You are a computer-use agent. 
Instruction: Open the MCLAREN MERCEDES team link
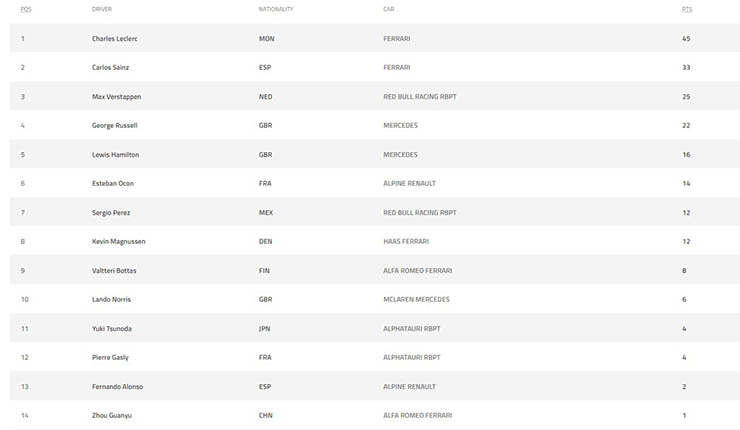pos(416,300)
